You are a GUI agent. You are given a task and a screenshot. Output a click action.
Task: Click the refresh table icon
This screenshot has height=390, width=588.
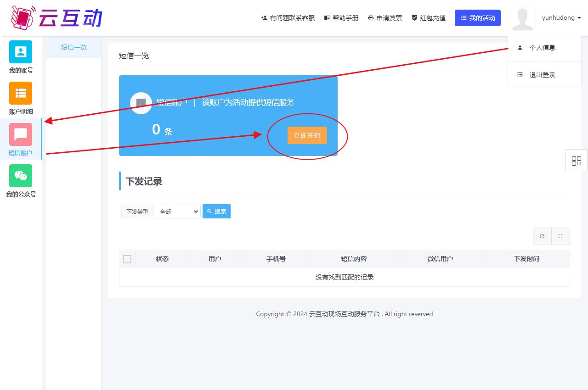(542, 236)
